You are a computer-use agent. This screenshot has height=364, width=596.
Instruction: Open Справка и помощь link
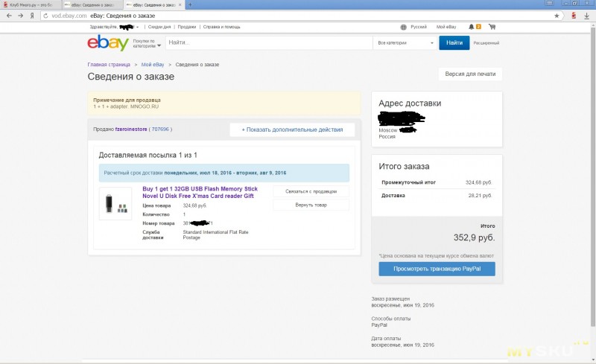click(x=221, y=27)
